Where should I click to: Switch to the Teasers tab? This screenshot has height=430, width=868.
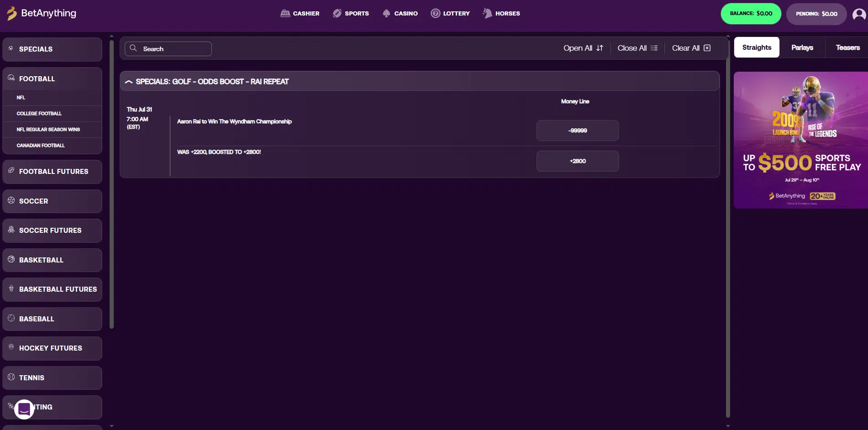[847, 47]
